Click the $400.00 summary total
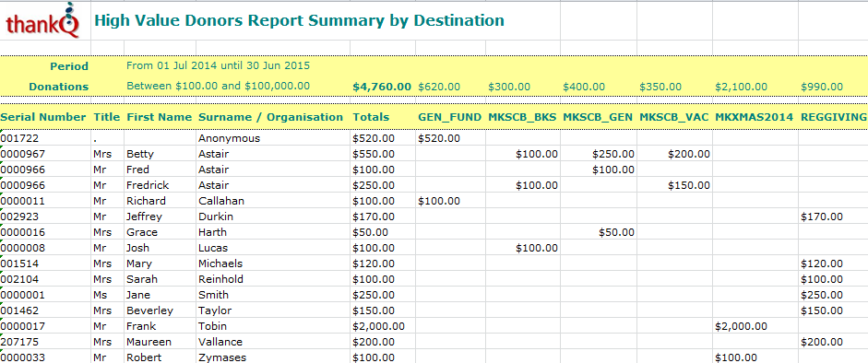Image resolution: width=868 pixels, height=363 pixels. pyautogui.click(x=584, y=87)
